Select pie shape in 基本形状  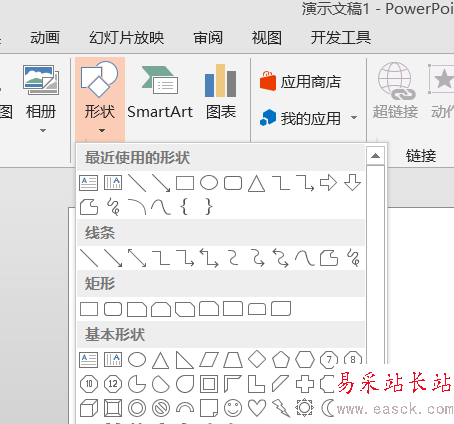click(137, 384)
